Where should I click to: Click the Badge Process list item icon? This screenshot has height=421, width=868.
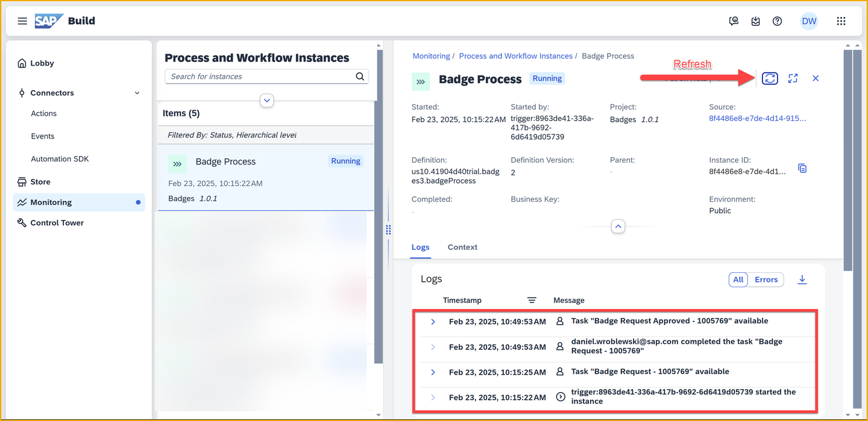coord(177,164)
